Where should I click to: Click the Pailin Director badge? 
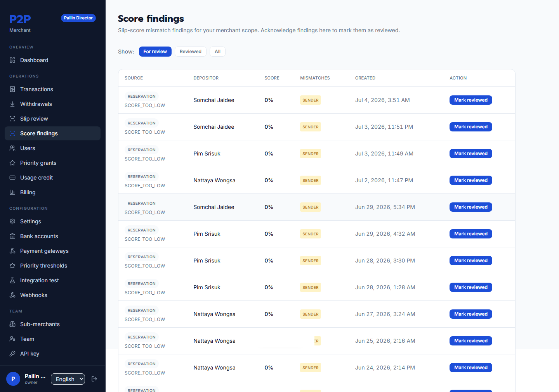[x=78, y=18]
